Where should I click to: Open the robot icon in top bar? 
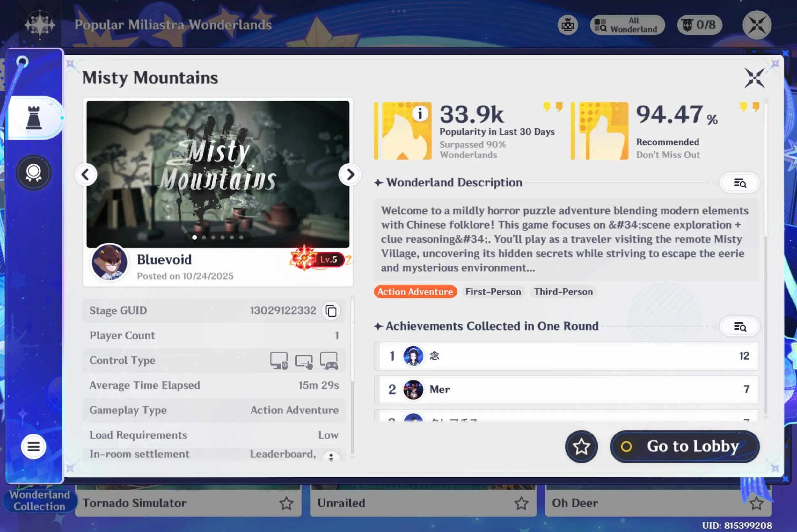click(x=568, y=25)
